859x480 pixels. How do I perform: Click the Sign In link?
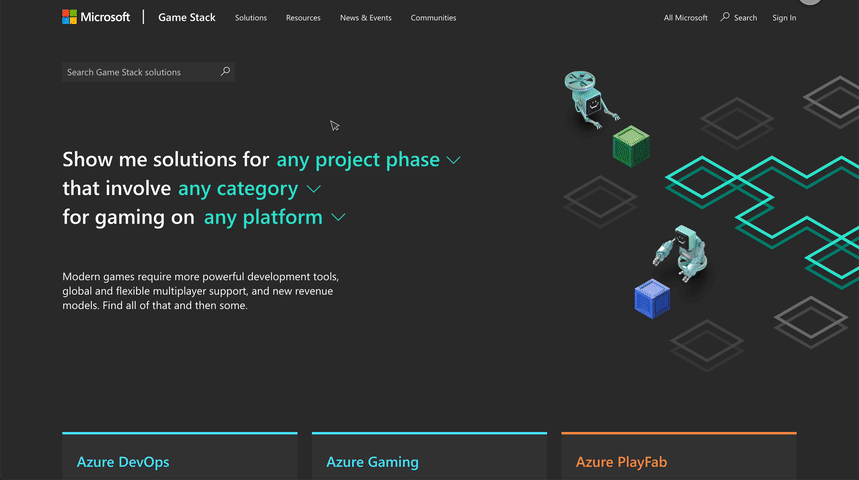784,18
